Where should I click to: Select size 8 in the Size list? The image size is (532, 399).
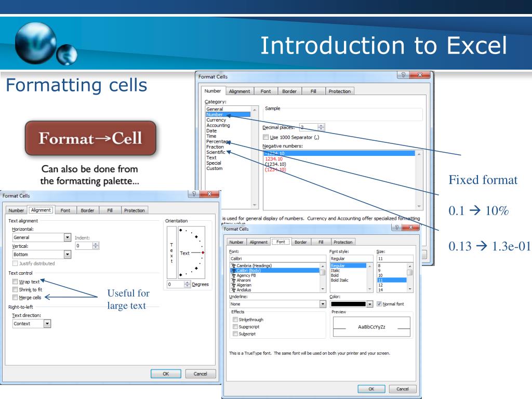click(x=379, y=265)
